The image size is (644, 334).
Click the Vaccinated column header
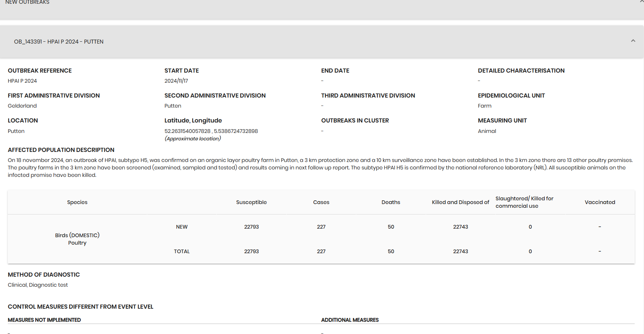pos(600,202)
